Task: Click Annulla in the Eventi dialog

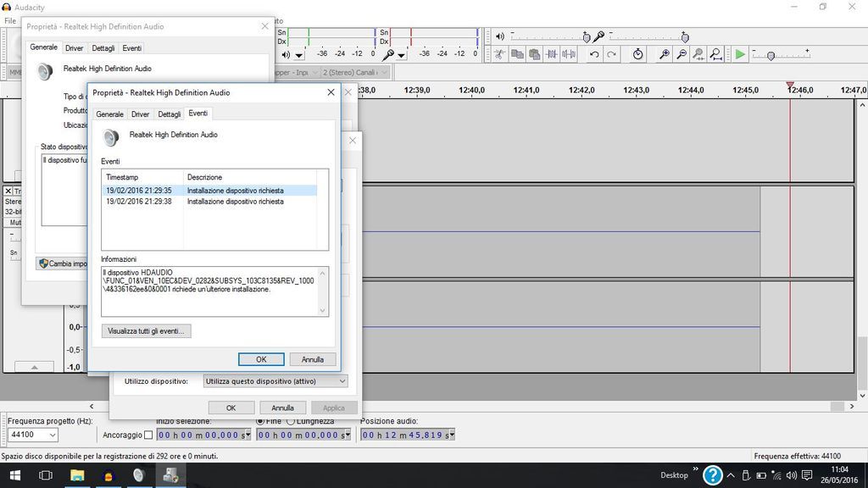Action: pyautogui.click(x=312, y=359)
